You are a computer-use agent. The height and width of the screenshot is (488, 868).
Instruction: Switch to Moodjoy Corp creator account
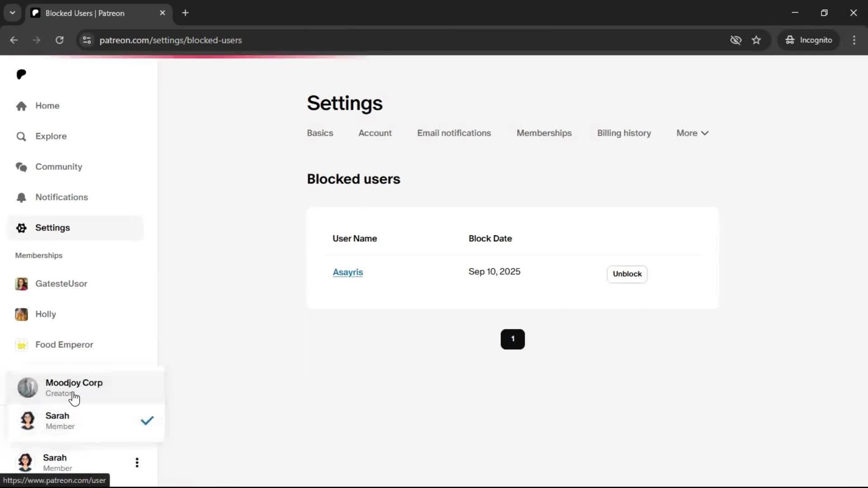click(86, 388)
